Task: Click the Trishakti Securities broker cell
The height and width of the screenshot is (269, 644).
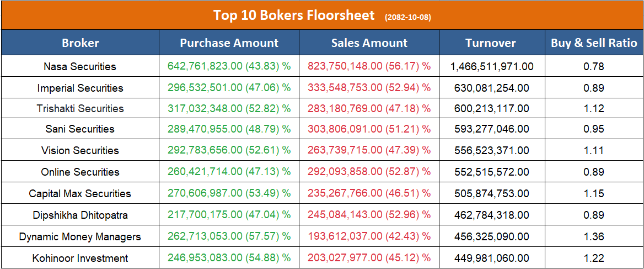Action: click(x=80, y=109)
